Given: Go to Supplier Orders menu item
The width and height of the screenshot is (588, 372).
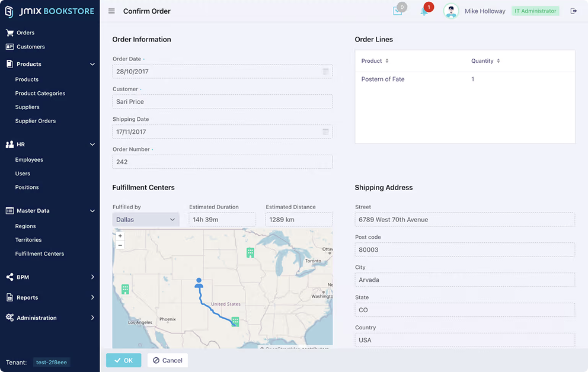Looking at the screenshot, I should [36, 121].
